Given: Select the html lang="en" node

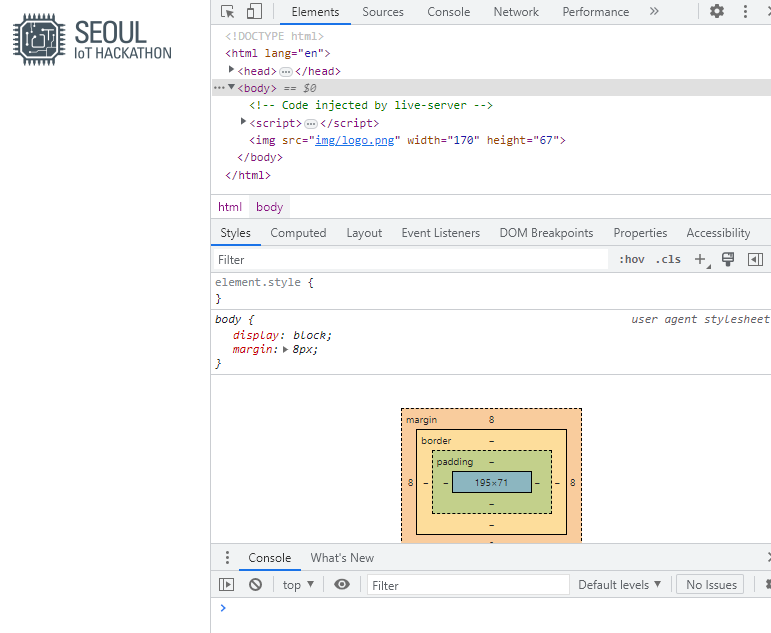Looking at the screenshot, I should point(278,53).
